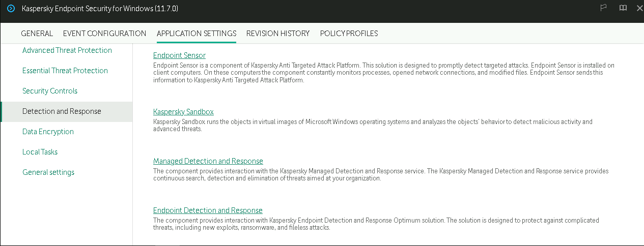The width and height of the screenshot is (644, 246).
Task: Open Managed Detection and Response link
Action: [x=208, y=161]
